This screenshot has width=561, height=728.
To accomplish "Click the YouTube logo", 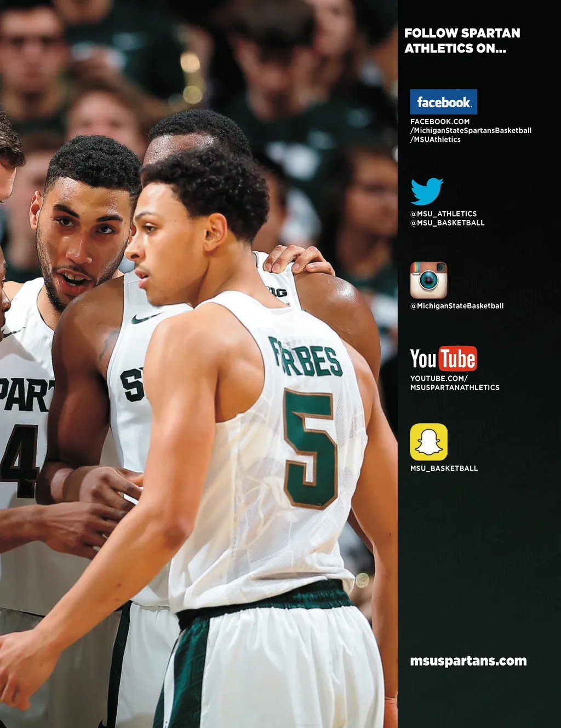I will [443, 359].
